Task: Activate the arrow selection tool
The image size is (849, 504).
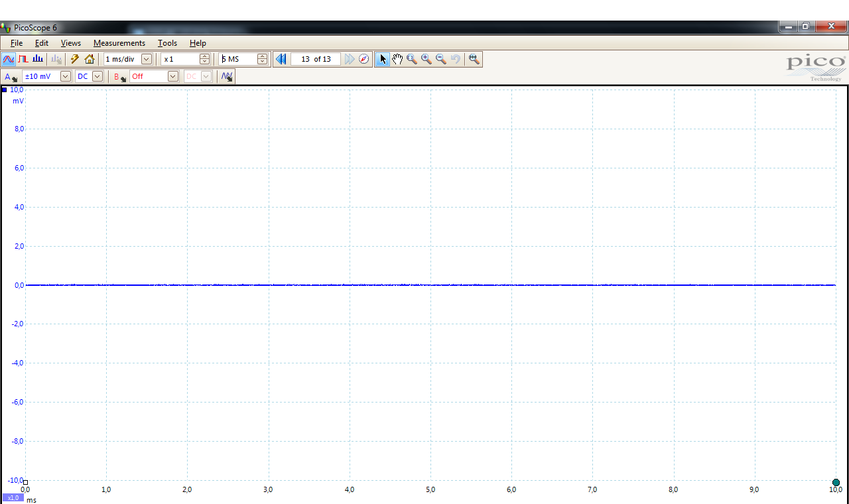Action: (383, 59)
